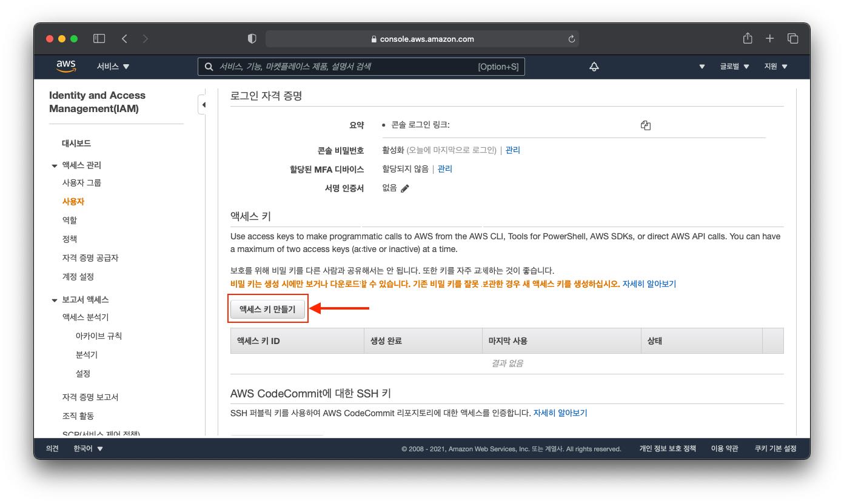
Task: Open Safari privacy shield icon
Action: click(x=252, y=39)
